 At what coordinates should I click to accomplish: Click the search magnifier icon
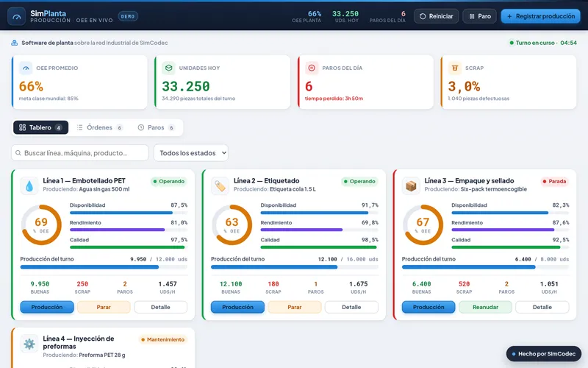pos(18,153)
